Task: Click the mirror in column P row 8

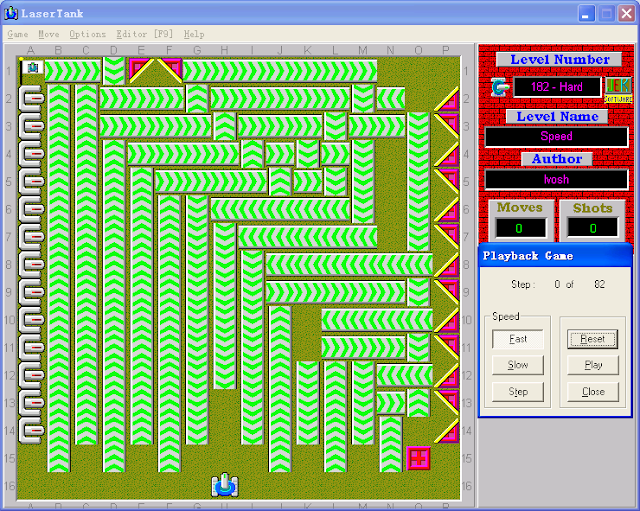Action: [446, 264]
